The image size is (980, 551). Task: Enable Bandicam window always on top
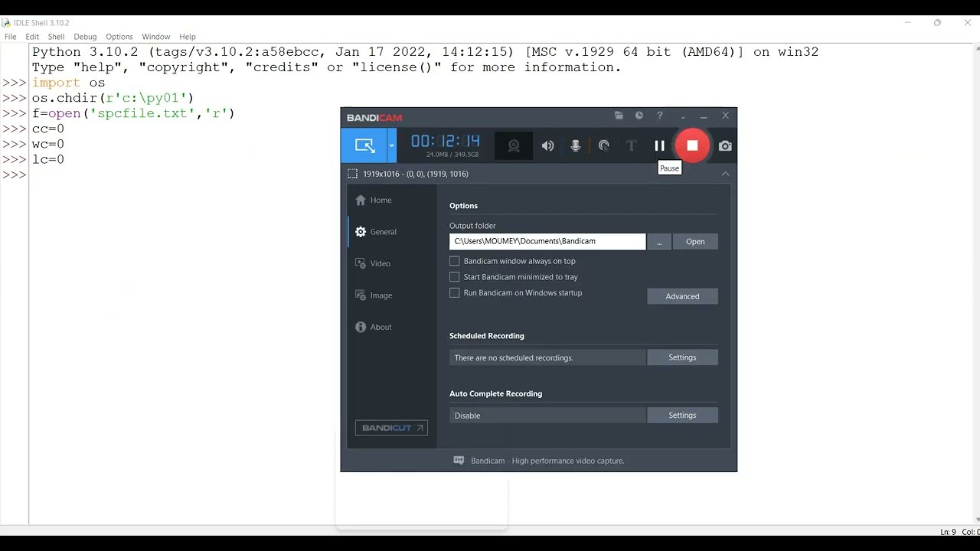click(455, 261)
